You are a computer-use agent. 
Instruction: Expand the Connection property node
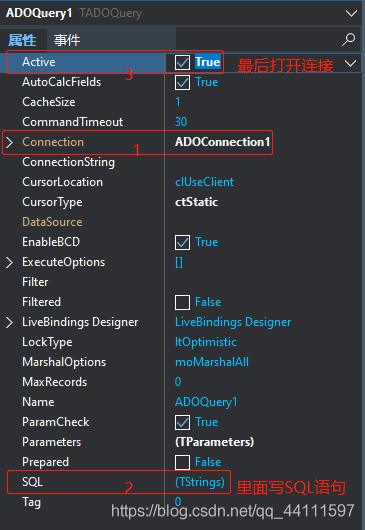pos(9,142)
